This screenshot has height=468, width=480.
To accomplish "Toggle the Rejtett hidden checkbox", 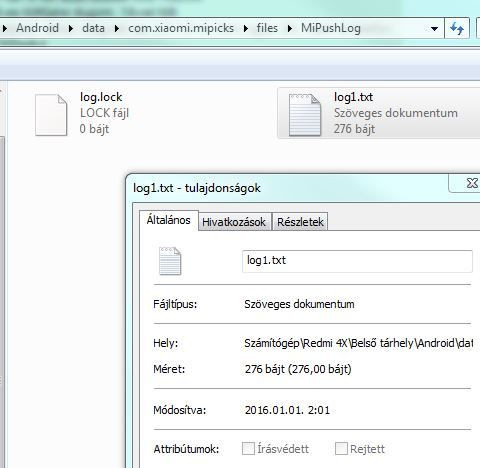I will point(341,449).
